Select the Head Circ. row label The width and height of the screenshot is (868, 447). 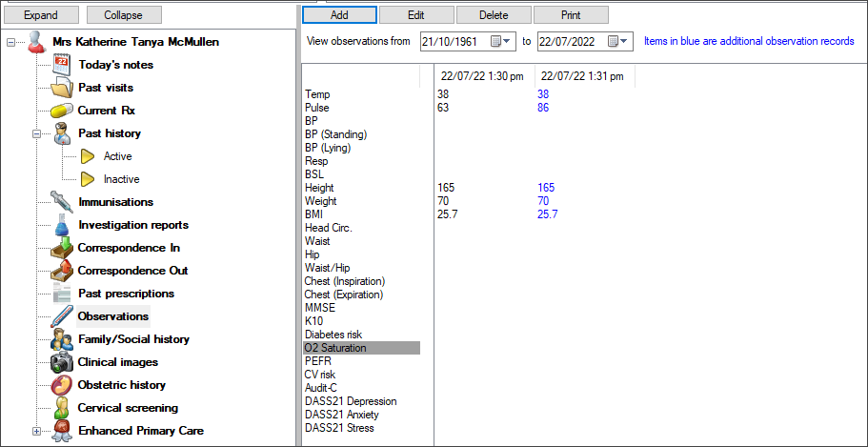pyautogui.click(x=329, y=228)
